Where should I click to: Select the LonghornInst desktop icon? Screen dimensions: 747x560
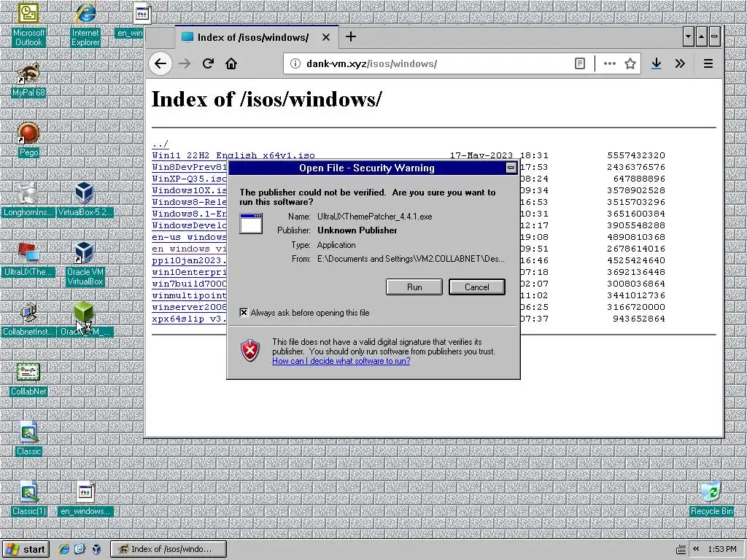pyautogui.click(x=28, y=200)
